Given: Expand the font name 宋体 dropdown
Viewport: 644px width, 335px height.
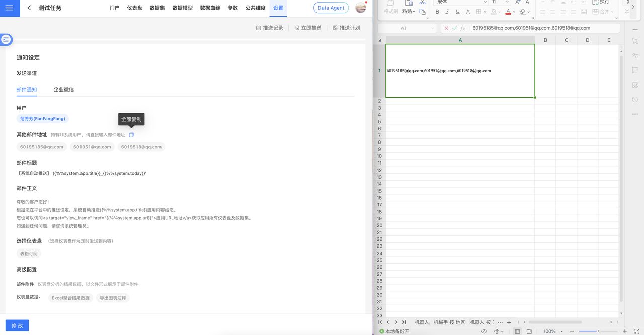Looking at the screenshot, I should coord(485,2).
